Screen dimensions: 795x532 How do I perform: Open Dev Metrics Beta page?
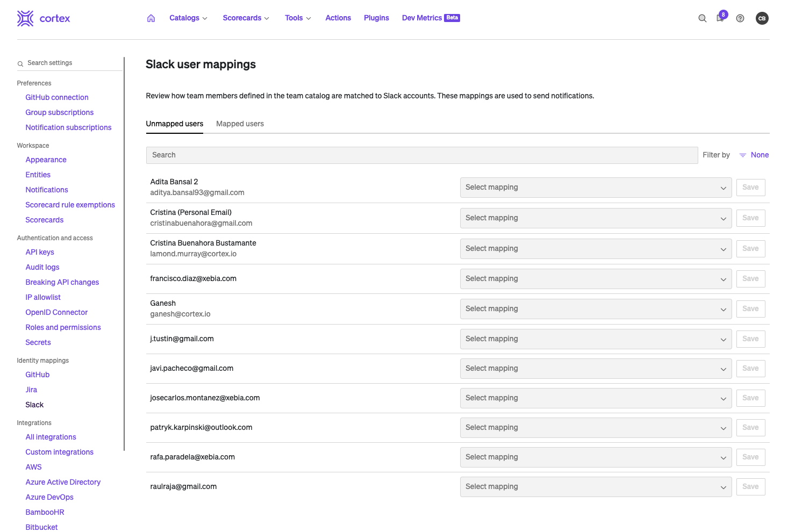click(x=430, y=18)
